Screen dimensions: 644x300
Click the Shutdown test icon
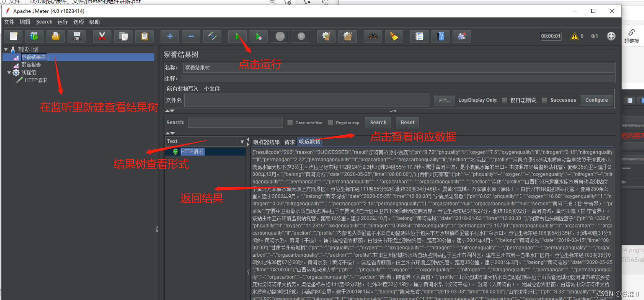301,36
